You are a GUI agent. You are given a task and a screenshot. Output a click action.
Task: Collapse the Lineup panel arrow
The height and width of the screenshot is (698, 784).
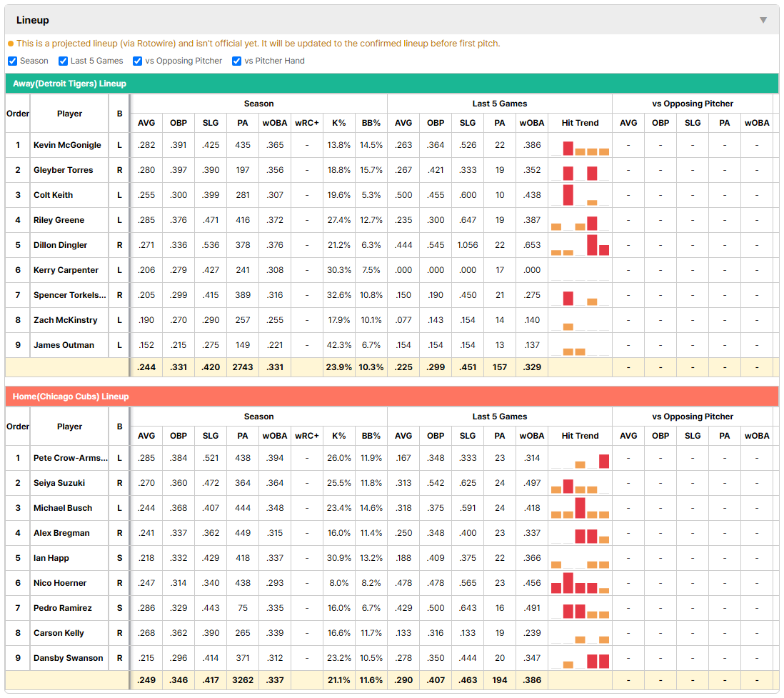click(x=763, y=20)
